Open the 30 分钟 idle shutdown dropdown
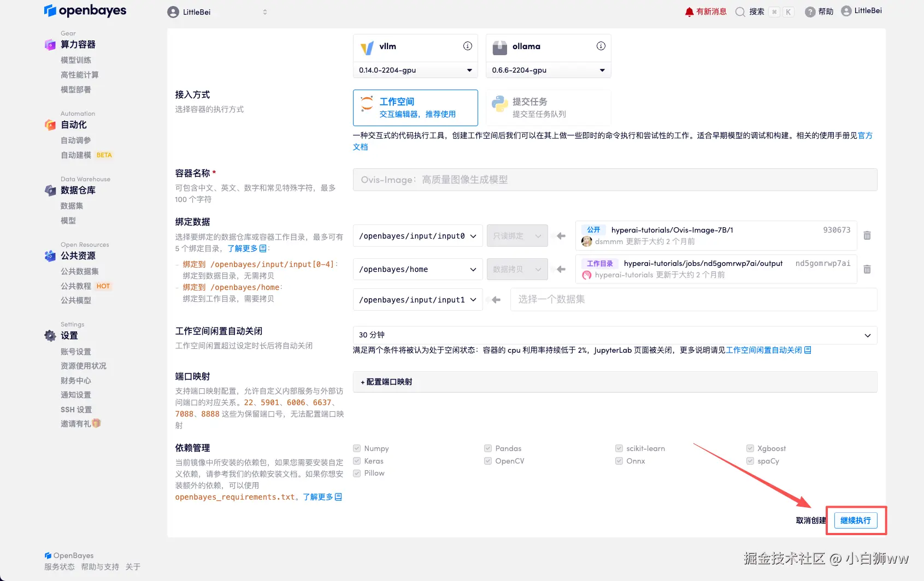Viewport: 924px width, 581px height. coord(615,335)
